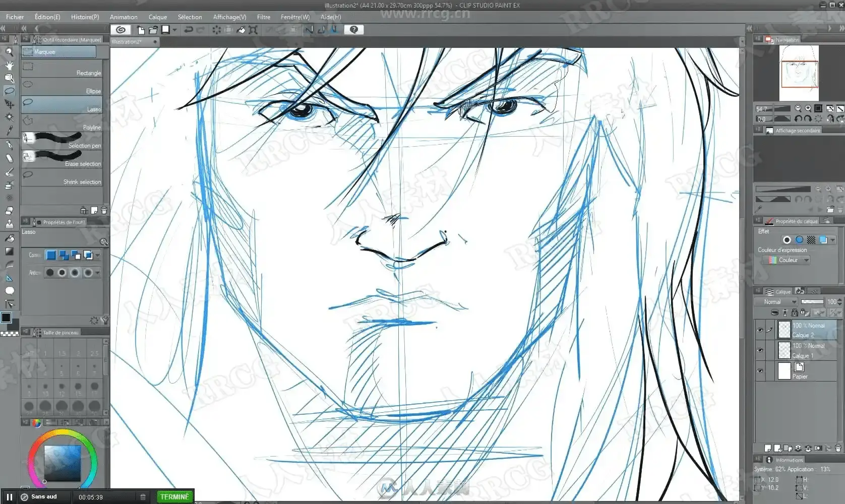Select the Brush tool
Viewport: 845px width, 504px height.
[x=9, y=171]
